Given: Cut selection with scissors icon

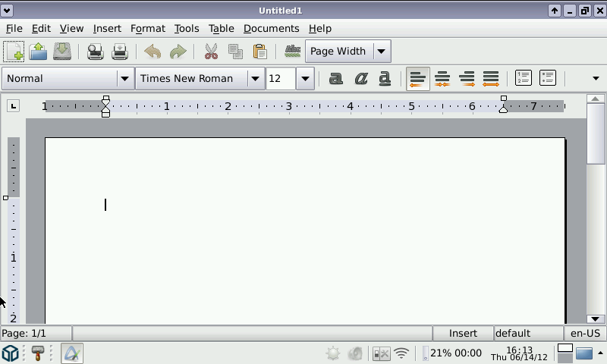Looking at the screenshot, I should 211,52.
